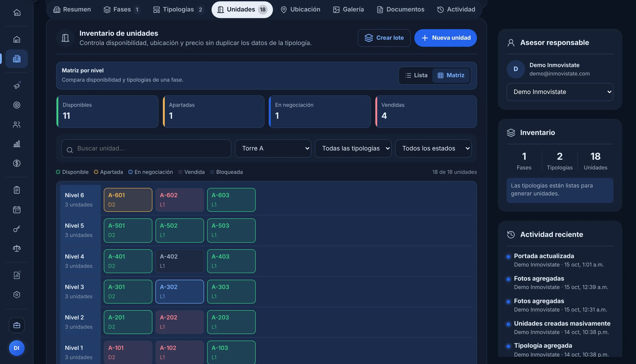636x364 pixels.
Task: Open the bar chart analytics sidebar icon
Action: [x=17, y=144]
